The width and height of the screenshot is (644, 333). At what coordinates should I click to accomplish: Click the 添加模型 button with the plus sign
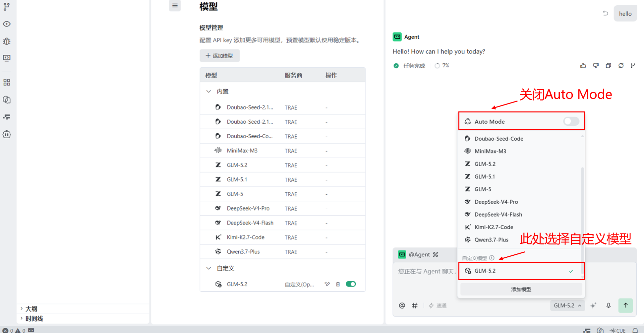click(219, 56)
